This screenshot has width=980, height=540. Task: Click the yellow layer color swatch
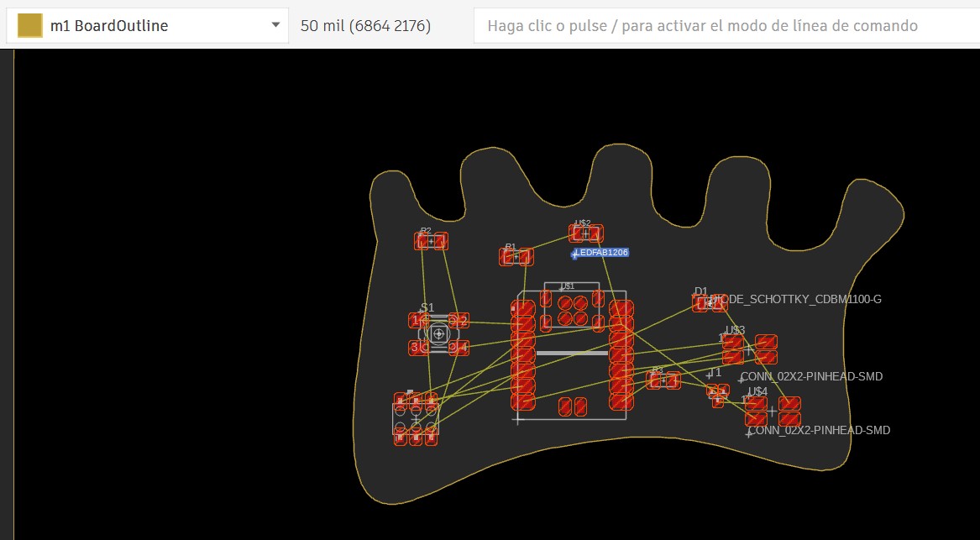coord(28,25)
